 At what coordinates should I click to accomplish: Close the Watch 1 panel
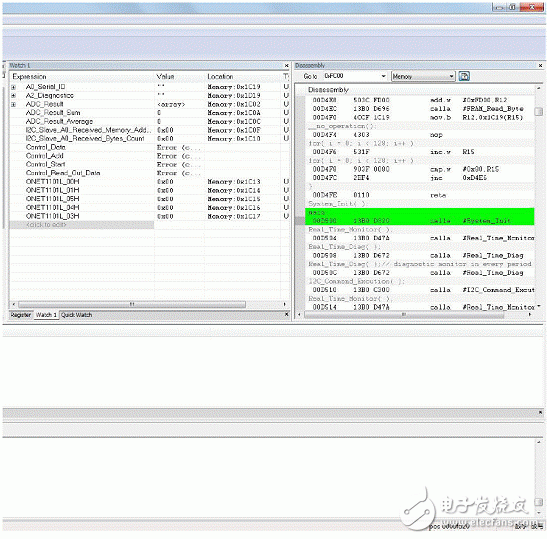287,65
